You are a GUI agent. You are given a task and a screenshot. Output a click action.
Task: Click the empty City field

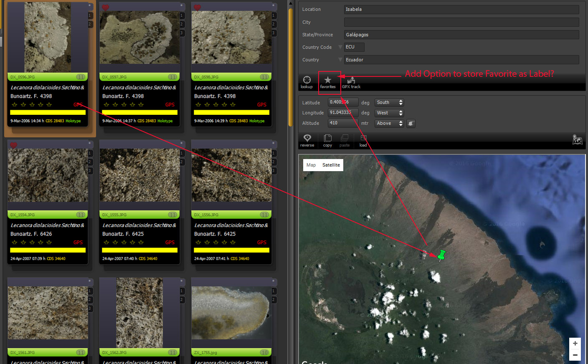tap(461, 22)
